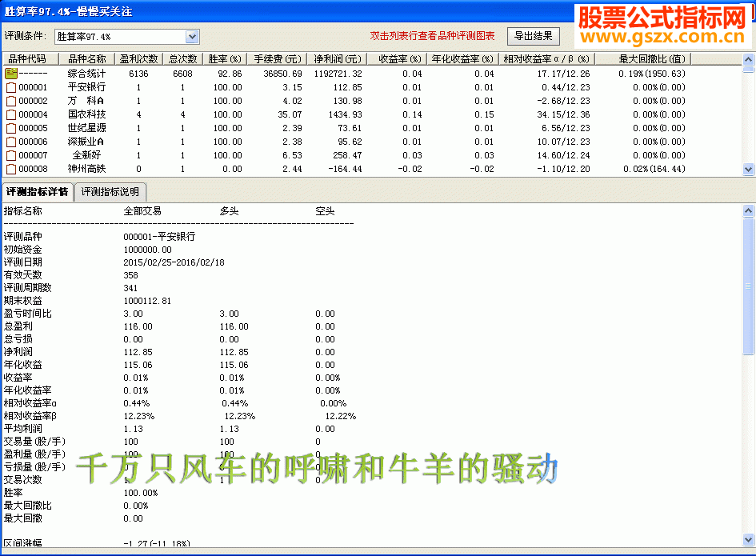The image size is (756, 556).
Task: Select the 国农科技 row name
Action: point(86,114)
